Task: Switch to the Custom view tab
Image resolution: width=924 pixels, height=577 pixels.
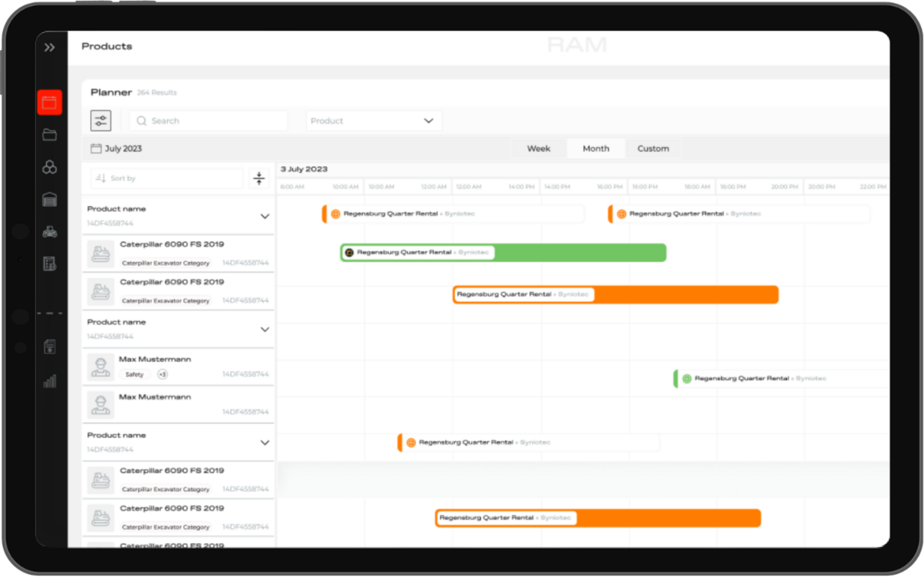Action: click(x=653, y=149)
